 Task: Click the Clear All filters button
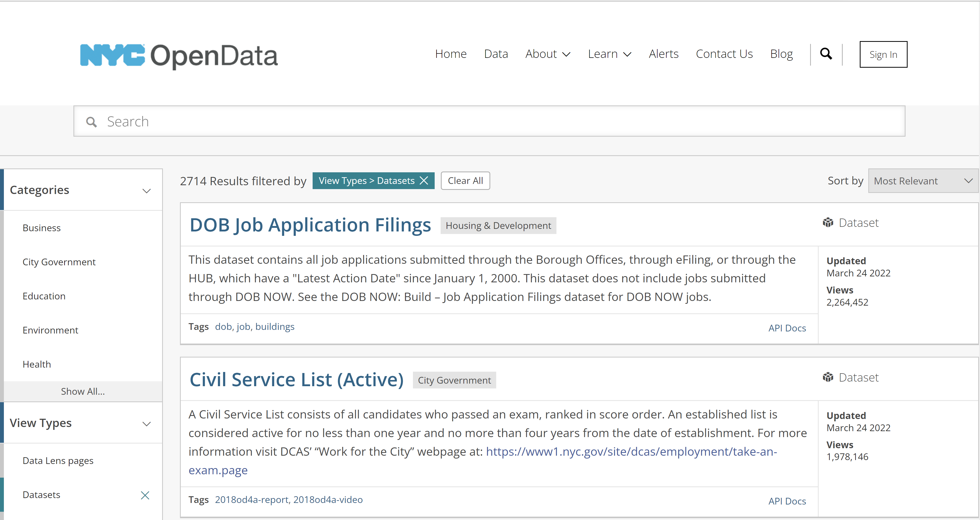click(x=465, y=181)
